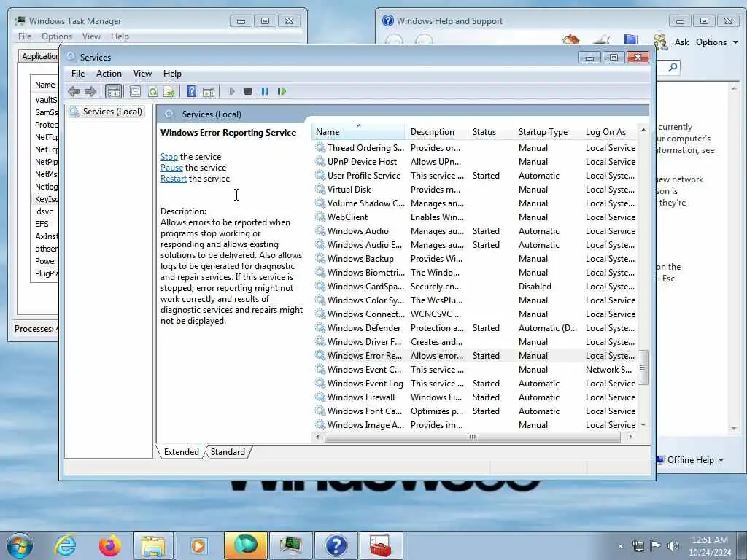Screen dimensions: 747x560
Task: Click vertical scrollbar thumb in services list
Action: [643, 367]
